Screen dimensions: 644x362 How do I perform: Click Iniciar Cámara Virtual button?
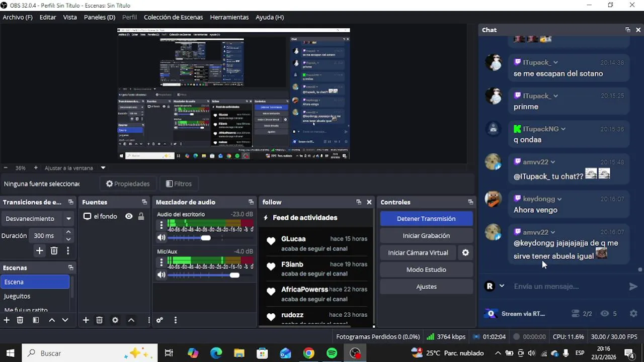pos(418,253)
